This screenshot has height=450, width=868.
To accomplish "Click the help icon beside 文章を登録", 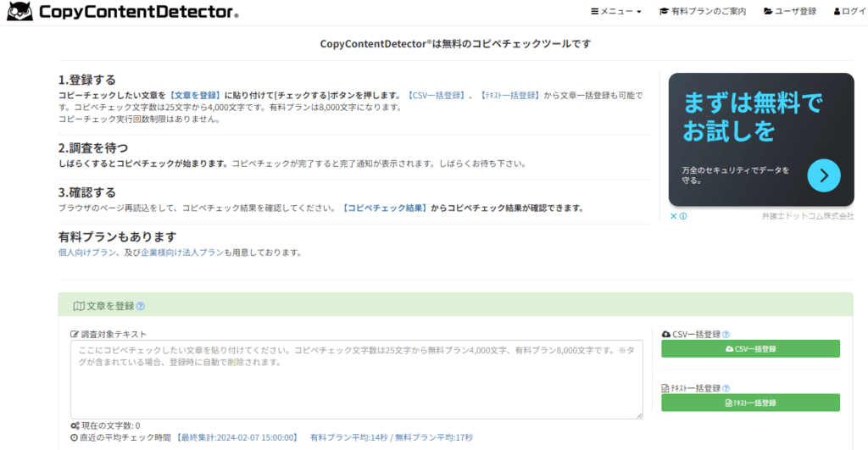I will [x=141, y=307].
